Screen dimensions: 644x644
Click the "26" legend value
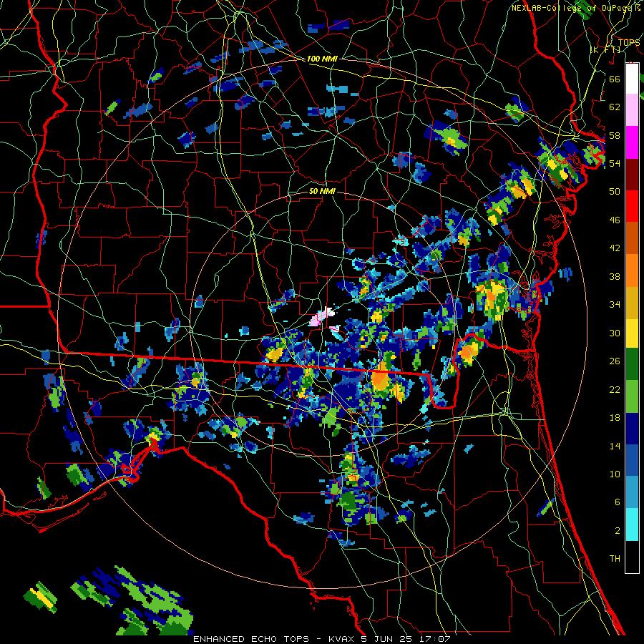(x=615, y=361)
